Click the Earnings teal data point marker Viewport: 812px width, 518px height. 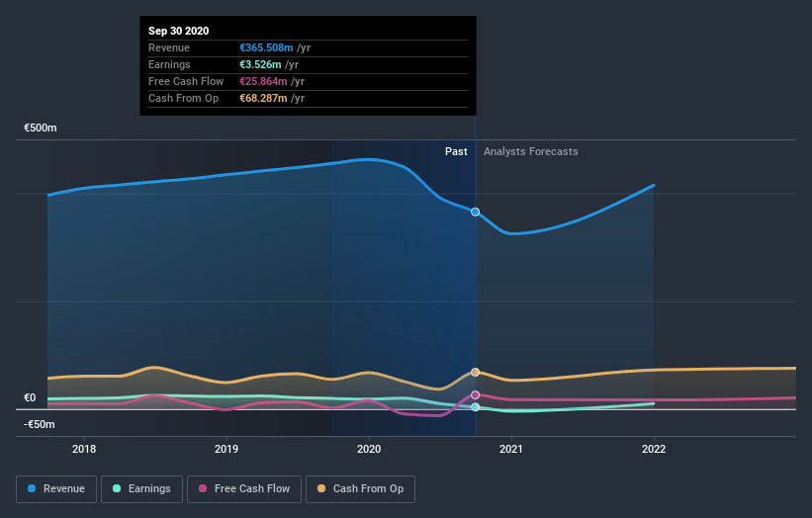click(x=475, y=407)
